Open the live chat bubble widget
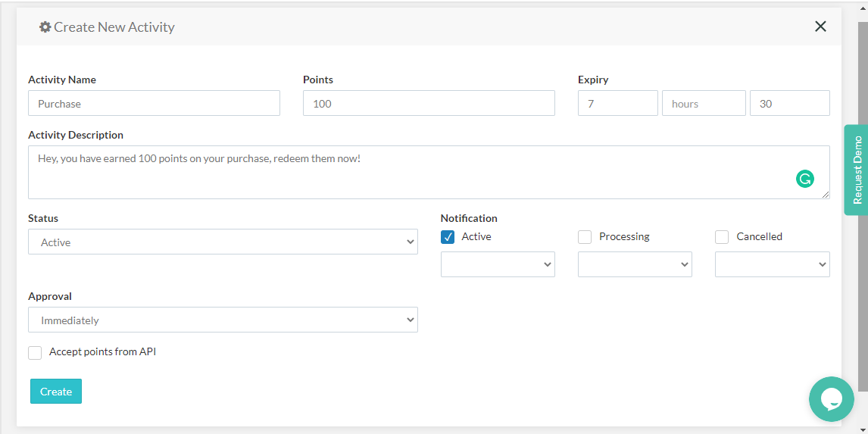The height and width of the screenshot is (434, 868). click(x=831, y=399)
